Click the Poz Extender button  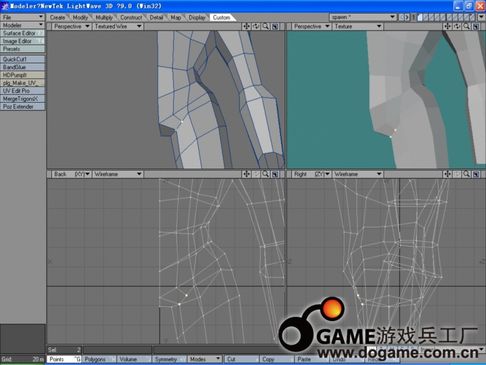click(x=23, y=107)
